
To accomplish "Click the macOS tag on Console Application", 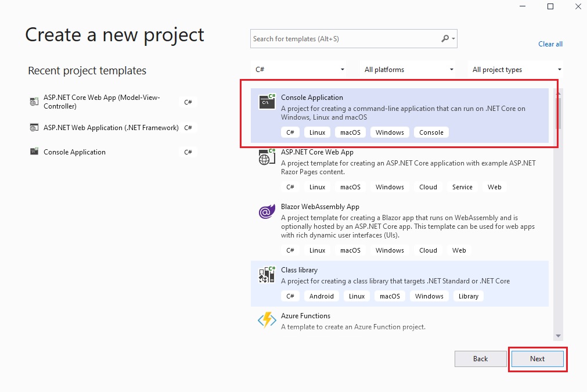I will [x=350, y=132].
